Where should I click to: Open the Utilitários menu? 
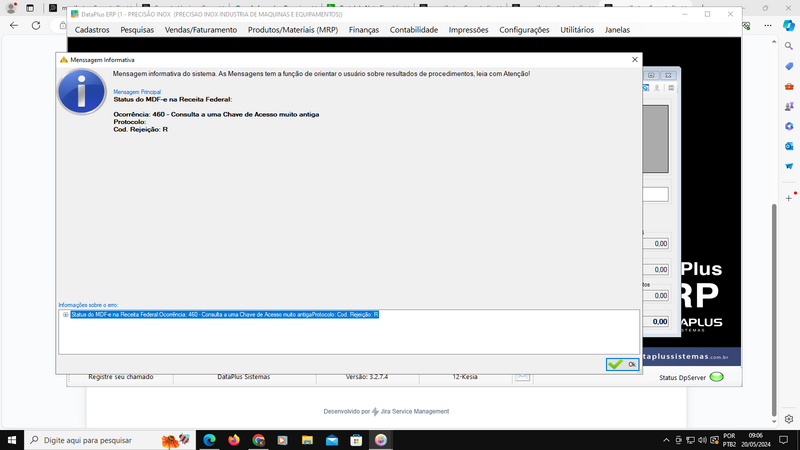coord(577,30)
